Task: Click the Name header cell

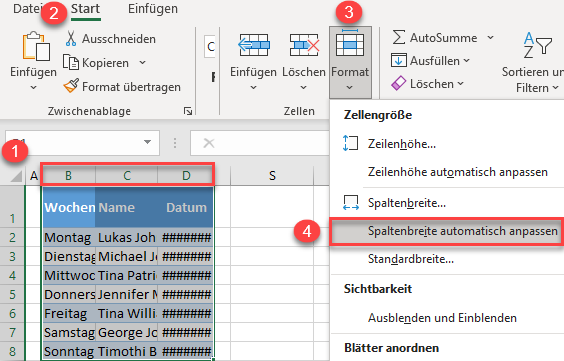Action: 127,207
